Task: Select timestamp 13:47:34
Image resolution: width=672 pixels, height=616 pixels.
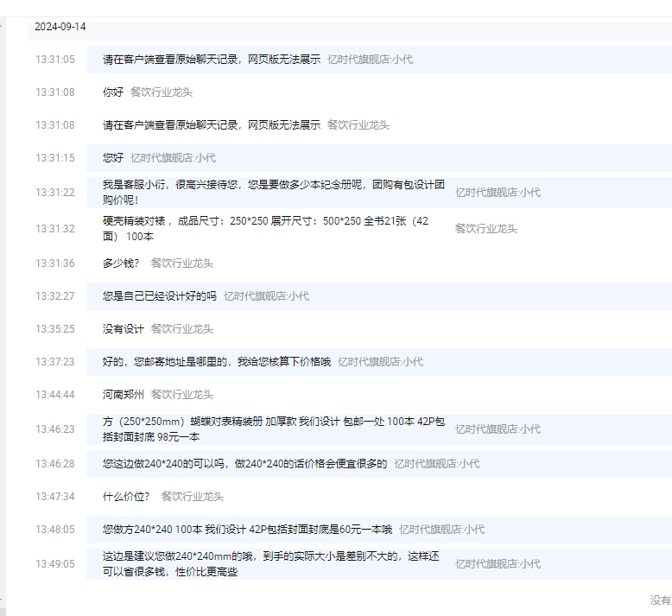Action: tap(55, 497)
